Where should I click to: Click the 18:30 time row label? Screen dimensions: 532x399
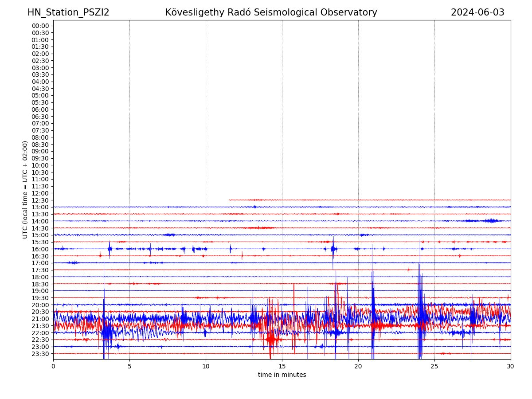coord(40,284)
